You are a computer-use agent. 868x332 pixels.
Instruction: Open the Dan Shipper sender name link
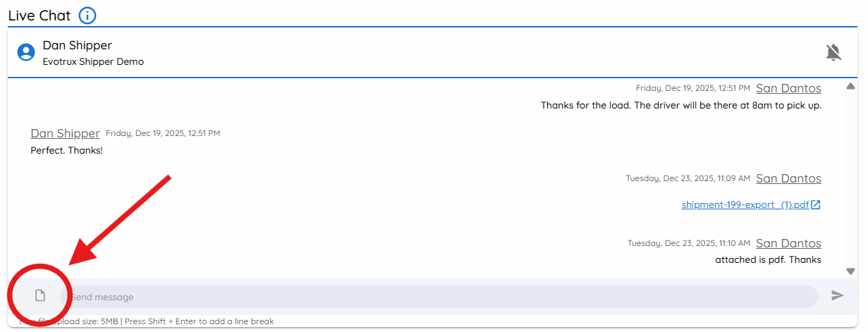65,133
